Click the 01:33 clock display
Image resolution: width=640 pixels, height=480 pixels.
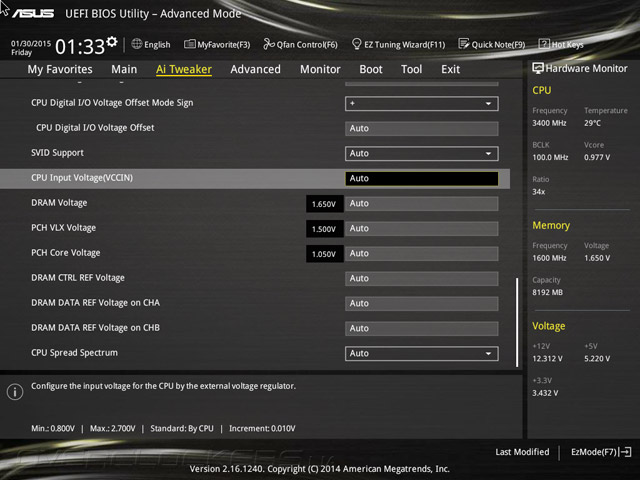pos(80,47)
